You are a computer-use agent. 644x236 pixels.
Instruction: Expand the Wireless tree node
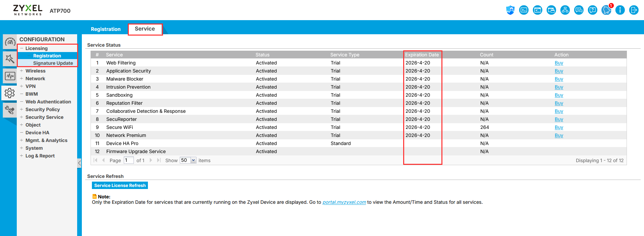pyautogui.click(x=21, y=71)
